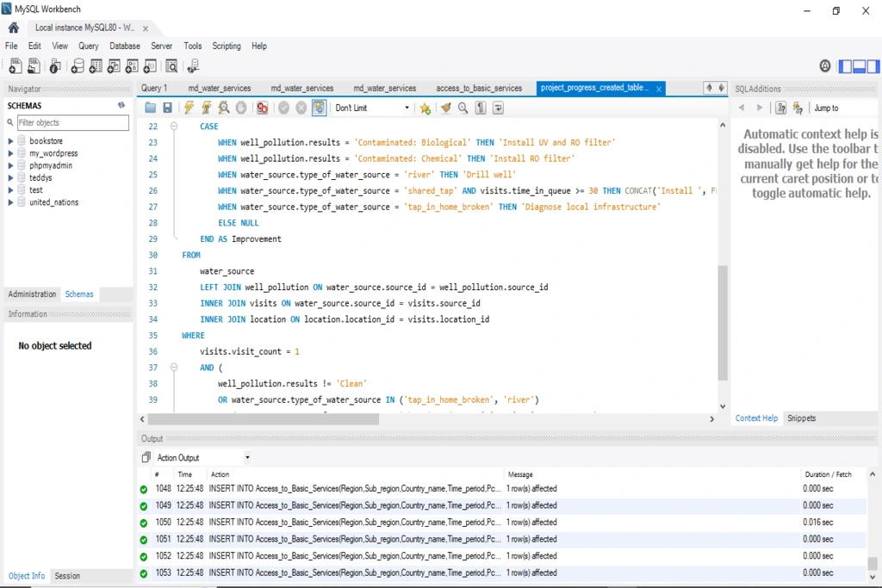The width and height of the screenshot is (882, 588).
Task: Click Jump to in help toolbar
Action: click(826, 108)
